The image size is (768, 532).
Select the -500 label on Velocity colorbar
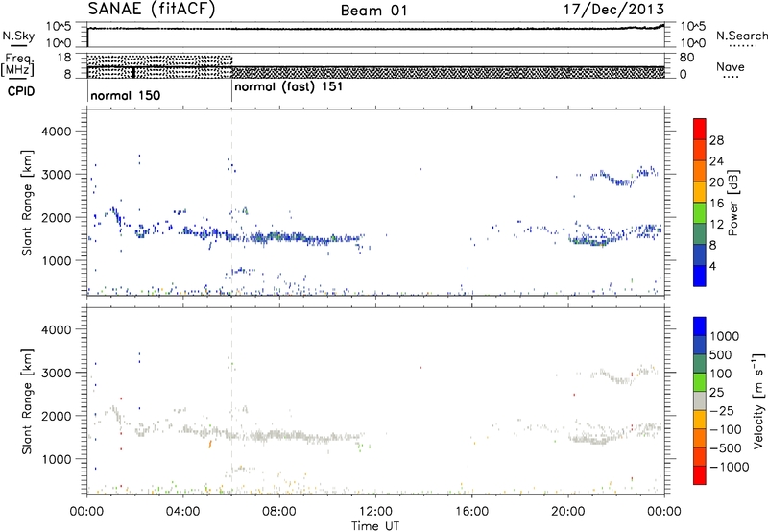726,447
